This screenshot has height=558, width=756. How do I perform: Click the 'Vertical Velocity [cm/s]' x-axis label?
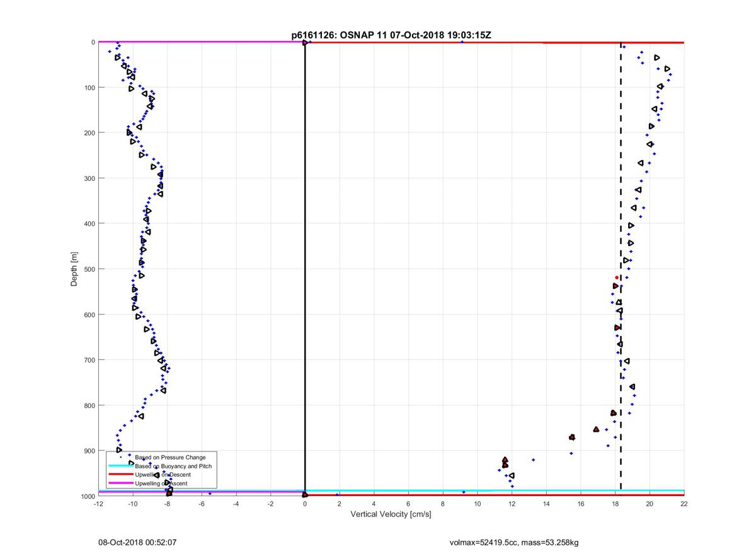tap(391, 514)
